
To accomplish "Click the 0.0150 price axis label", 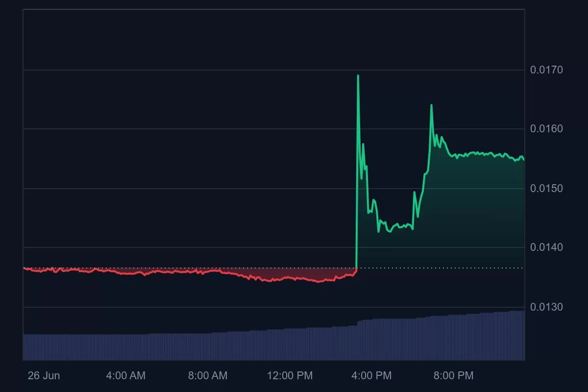I will point(546,189).
